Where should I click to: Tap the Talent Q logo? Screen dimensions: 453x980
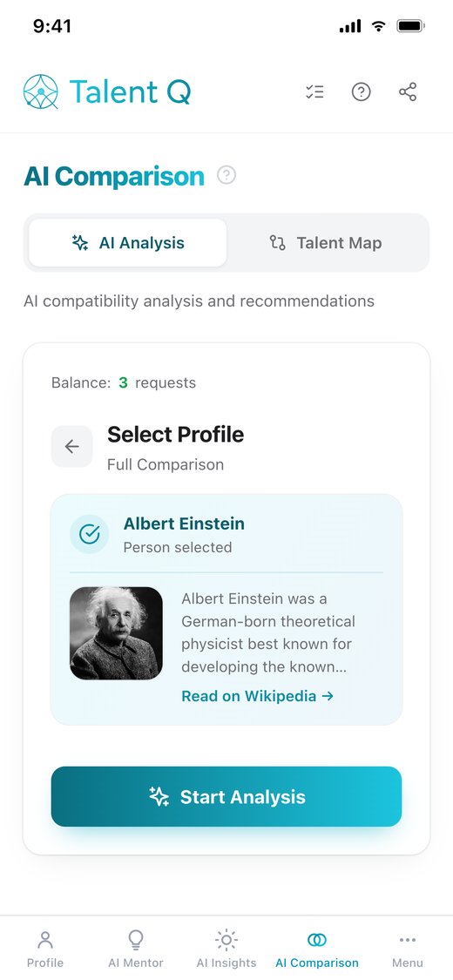pos(107,91)
